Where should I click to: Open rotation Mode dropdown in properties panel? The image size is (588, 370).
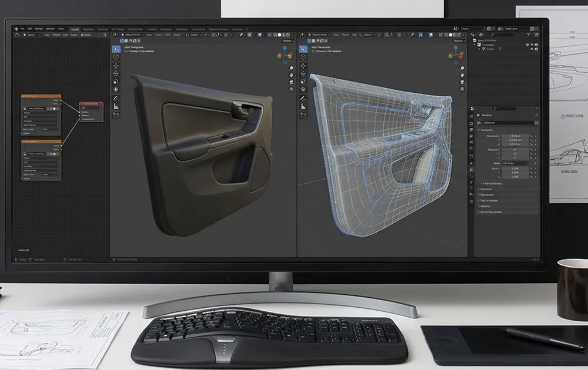(x=514, y=163)
